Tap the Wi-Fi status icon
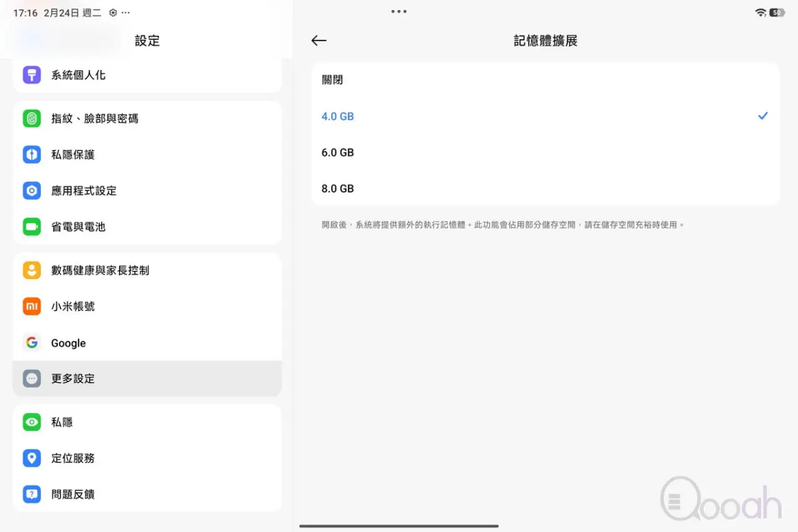This screenshot has height=532, width=798. coord(761,12)
